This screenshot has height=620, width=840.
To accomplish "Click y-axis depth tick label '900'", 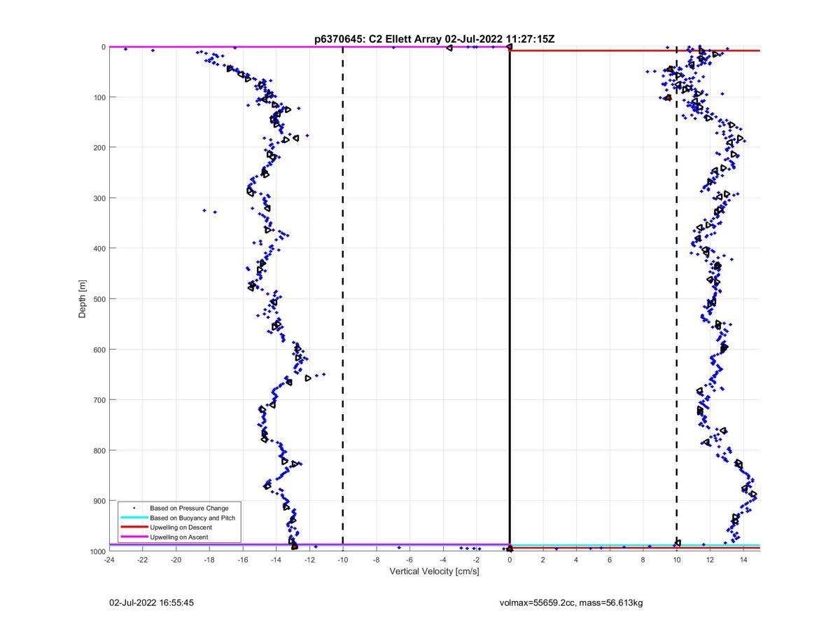I will pos(99,501).
